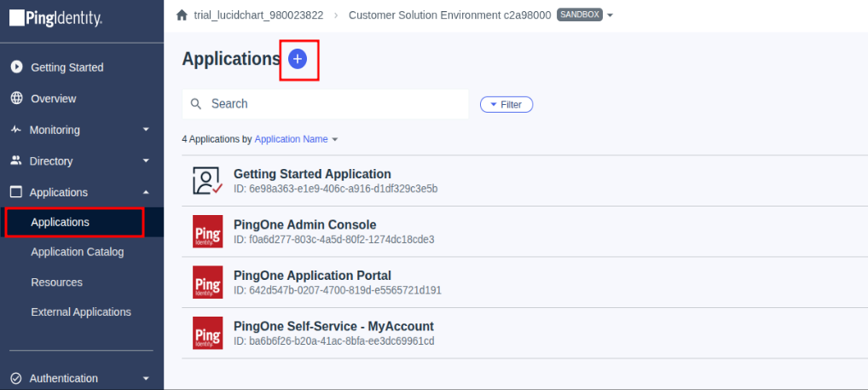Click the ID 6e98a363-e1e9-406c-a916-d1df329c3e5b text

335,189
